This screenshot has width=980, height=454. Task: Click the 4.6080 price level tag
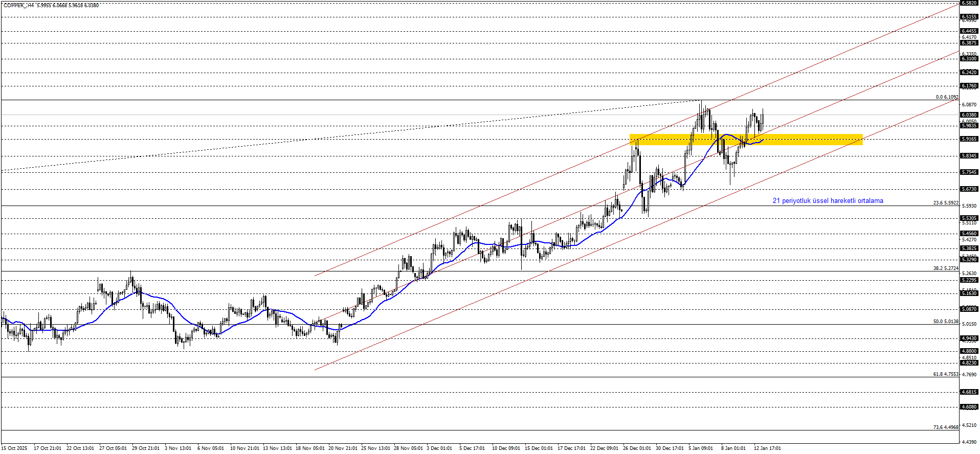click(969, 407)
